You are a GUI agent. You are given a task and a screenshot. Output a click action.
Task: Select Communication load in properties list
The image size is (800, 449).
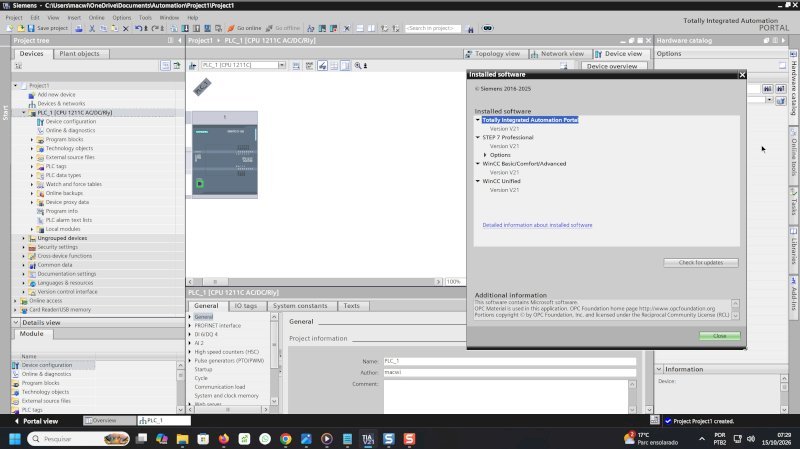coord(219,387)
